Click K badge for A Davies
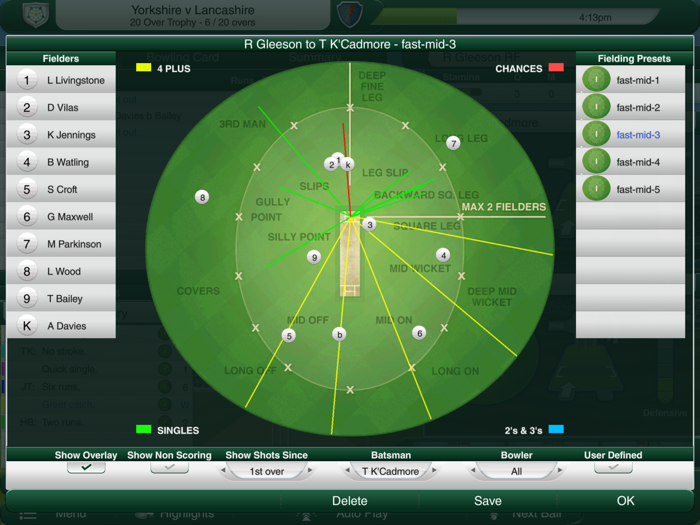 click(x=27, y=326)
